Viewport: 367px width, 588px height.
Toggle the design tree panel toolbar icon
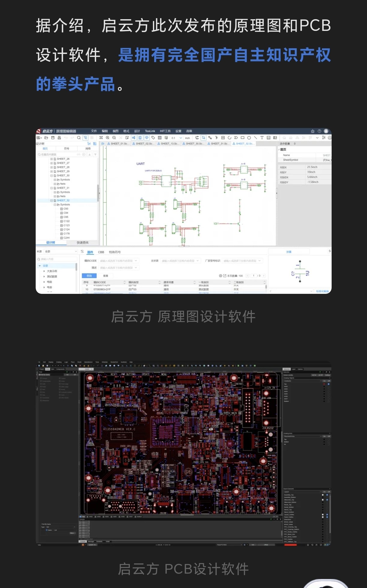click(85, 138)
